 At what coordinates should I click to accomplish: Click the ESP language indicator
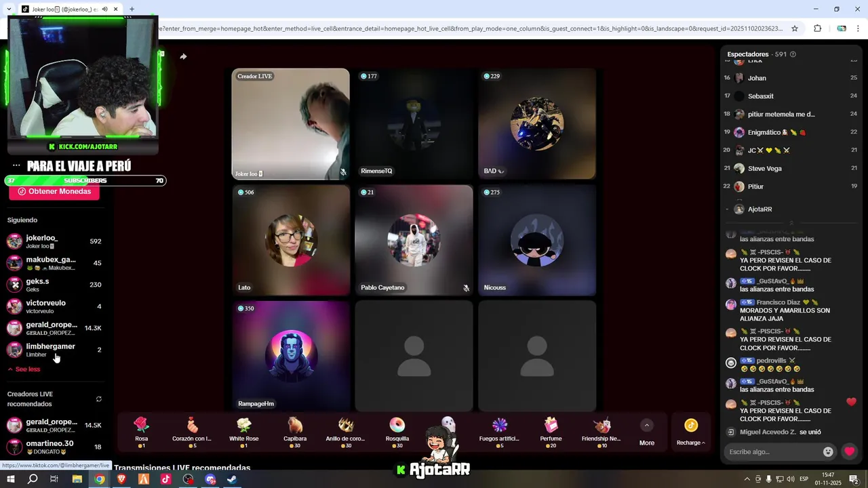[804, 479]
